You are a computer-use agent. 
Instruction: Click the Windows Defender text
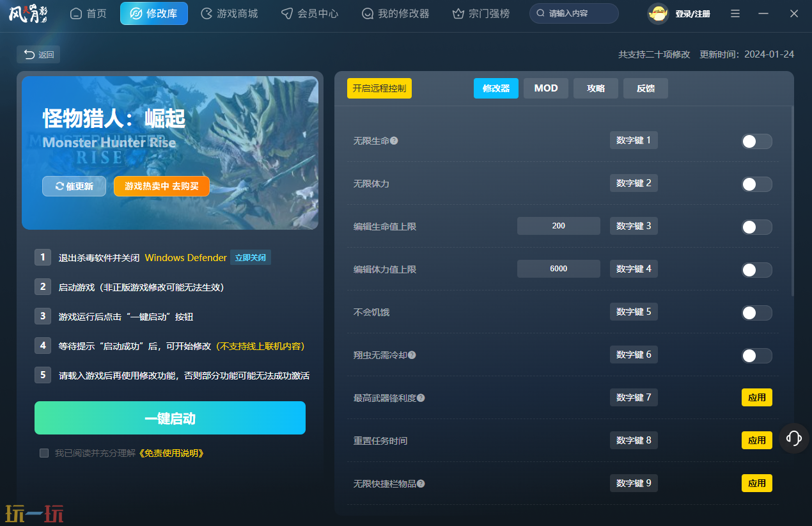pos(186,257)
